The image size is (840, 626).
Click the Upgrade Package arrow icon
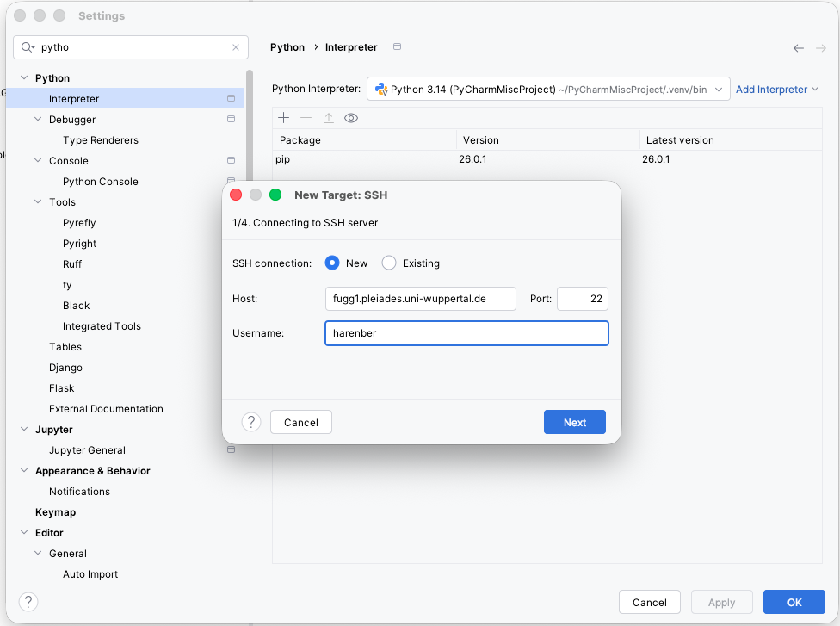[x=329, y=117]
